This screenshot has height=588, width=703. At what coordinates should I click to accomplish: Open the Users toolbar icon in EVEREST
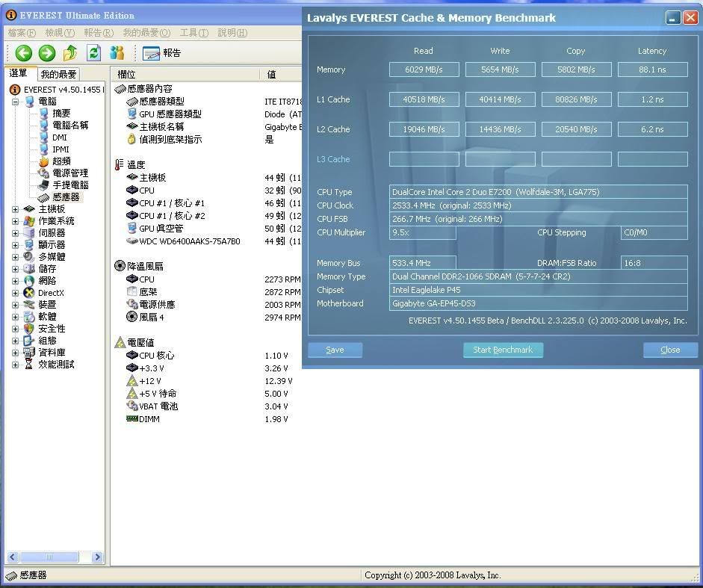(117, 53)
